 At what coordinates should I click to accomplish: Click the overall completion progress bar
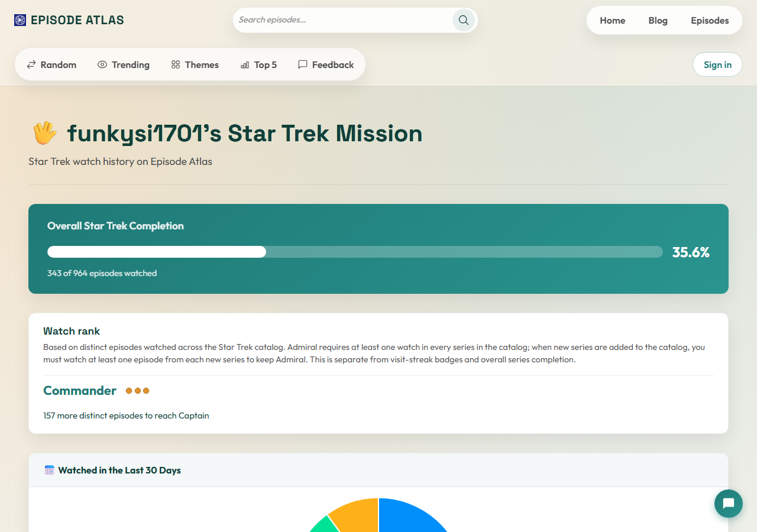click(x=355, y=252)
